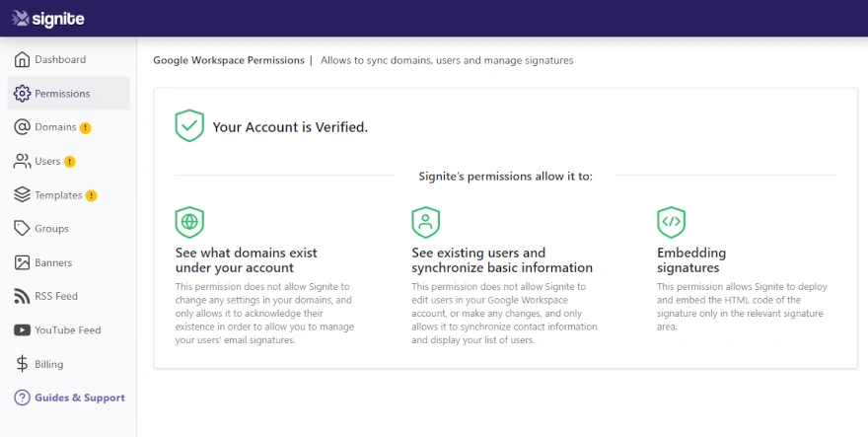868x437 pixels.
Task: Click the Billing dollar icon
Action: point(22,364)
